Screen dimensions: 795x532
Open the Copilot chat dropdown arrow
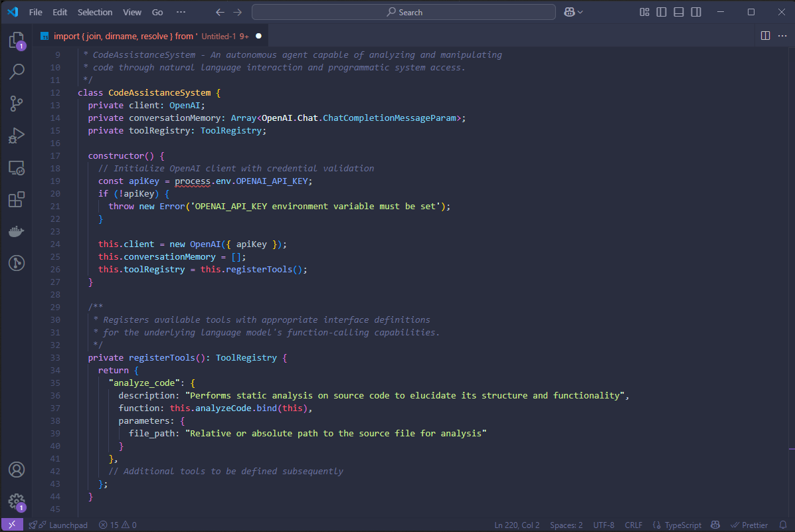point(580,12)
